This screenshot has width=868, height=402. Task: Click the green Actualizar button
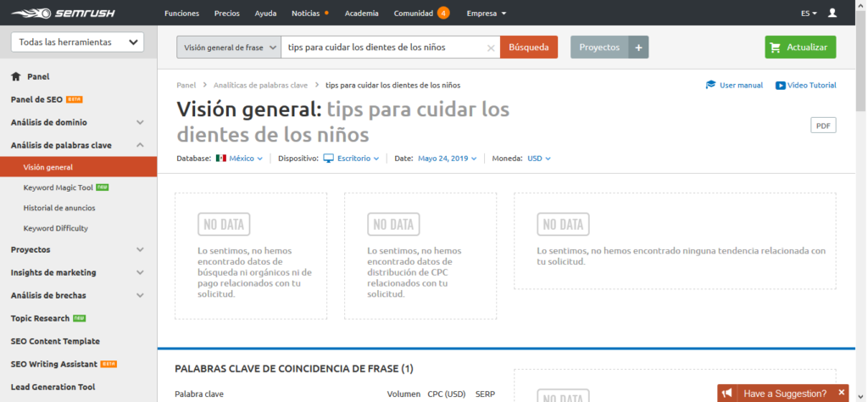(x=800, y=47)
